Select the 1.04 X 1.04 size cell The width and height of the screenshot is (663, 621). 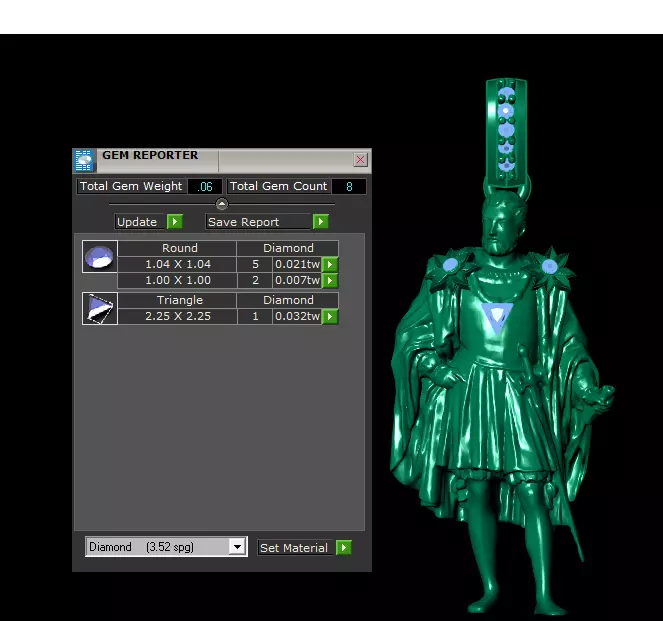pos(178,264)
